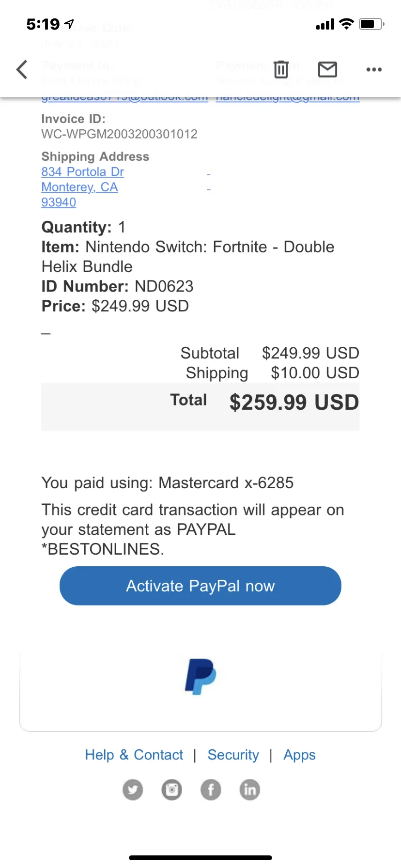Tap the PayPal logo
The image size is (401, 868).
pos(200,676)
